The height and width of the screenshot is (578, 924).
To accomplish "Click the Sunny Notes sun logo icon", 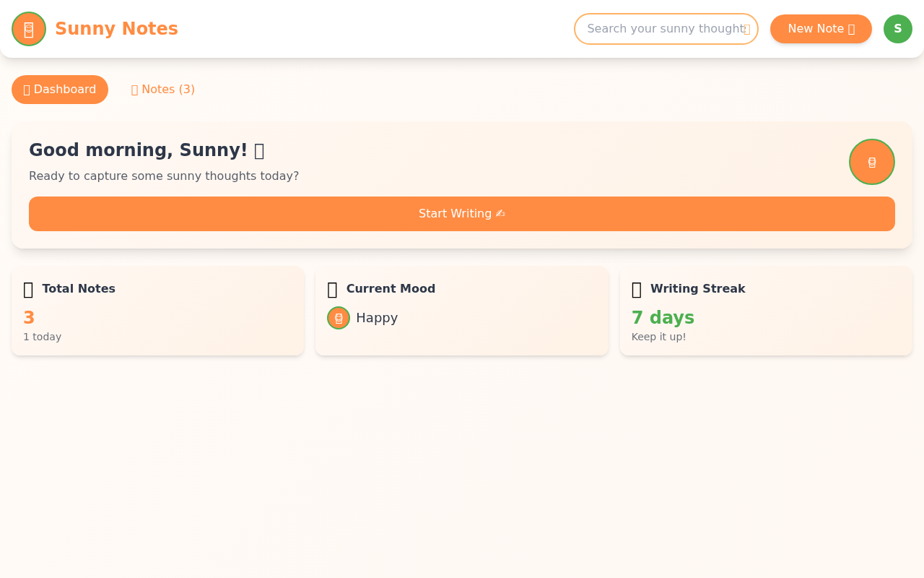I will point(28,28).
